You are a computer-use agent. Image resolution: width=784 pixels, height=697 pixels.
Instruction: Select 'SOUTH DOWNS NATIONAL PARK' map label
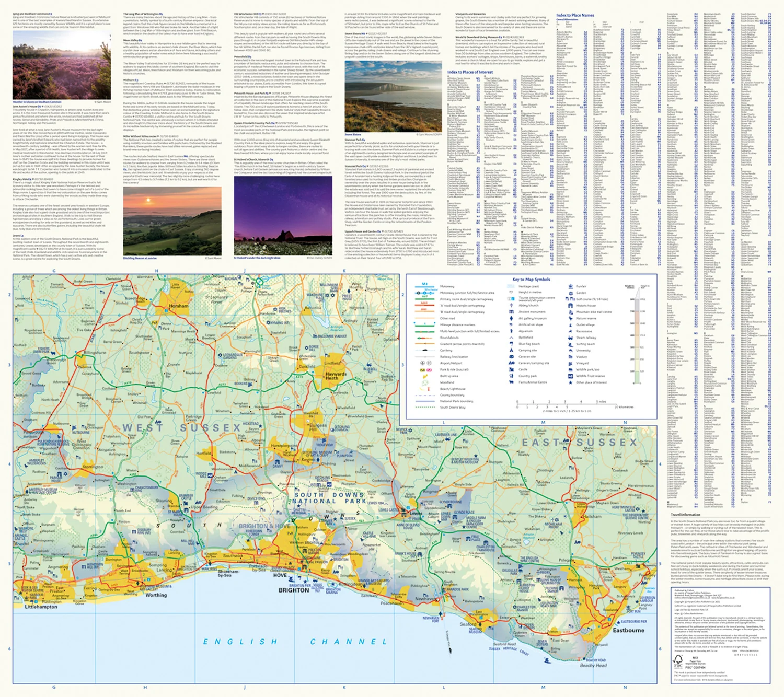pyautogui.click(x=329, y=498)
